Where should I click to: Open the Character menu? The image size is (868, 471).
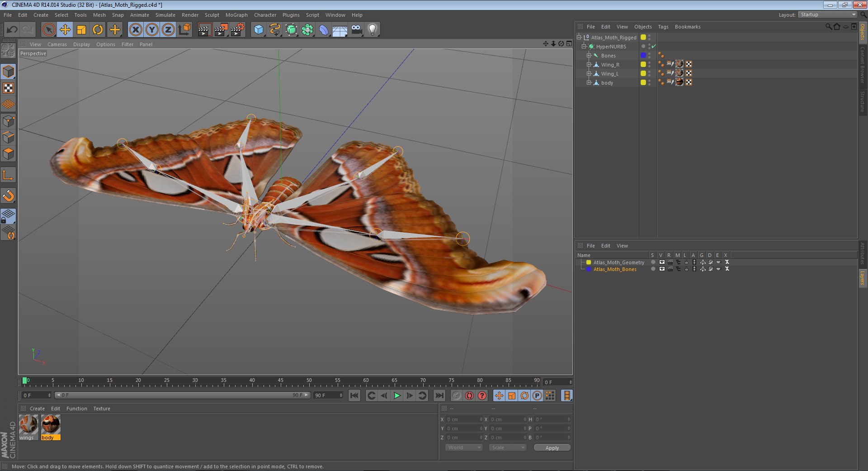pyautogui.click(x=265, y=15)
